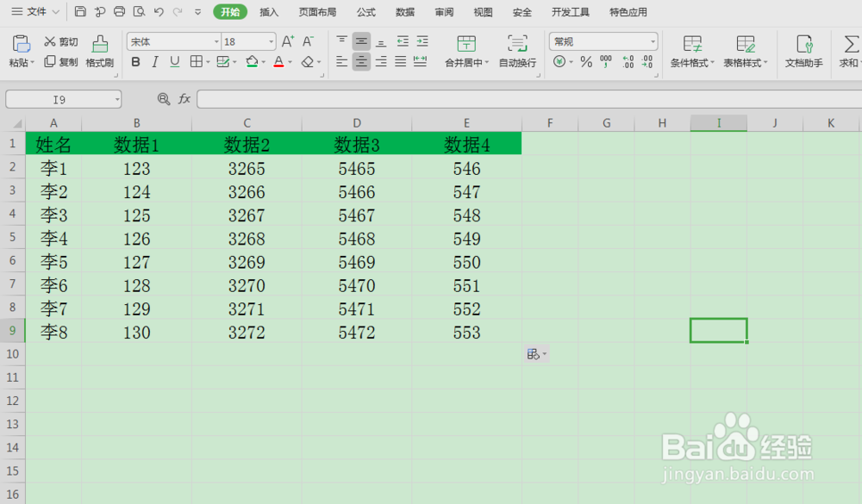Switch to the 数据 tab
The width and height of the screenshot is (862, 504).
[404, 12]
